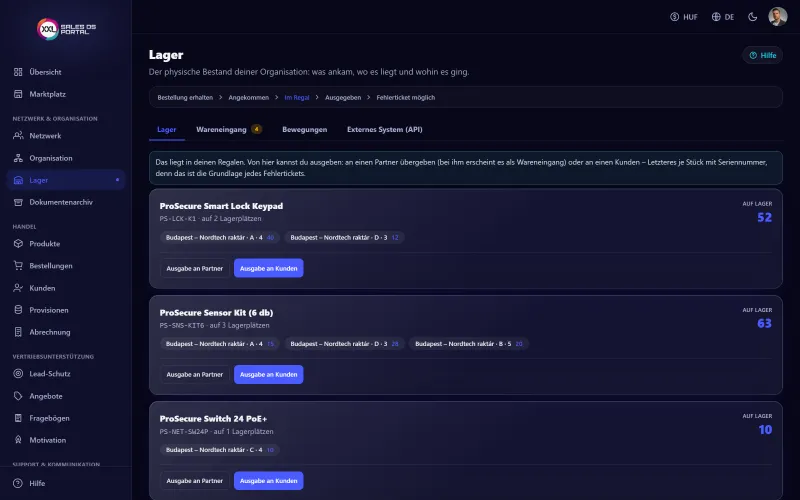This screenshot has height=500, width=800.
Task: Click the ProSecure Smart Lock Keypad title
Action: [x=221, y=206]
